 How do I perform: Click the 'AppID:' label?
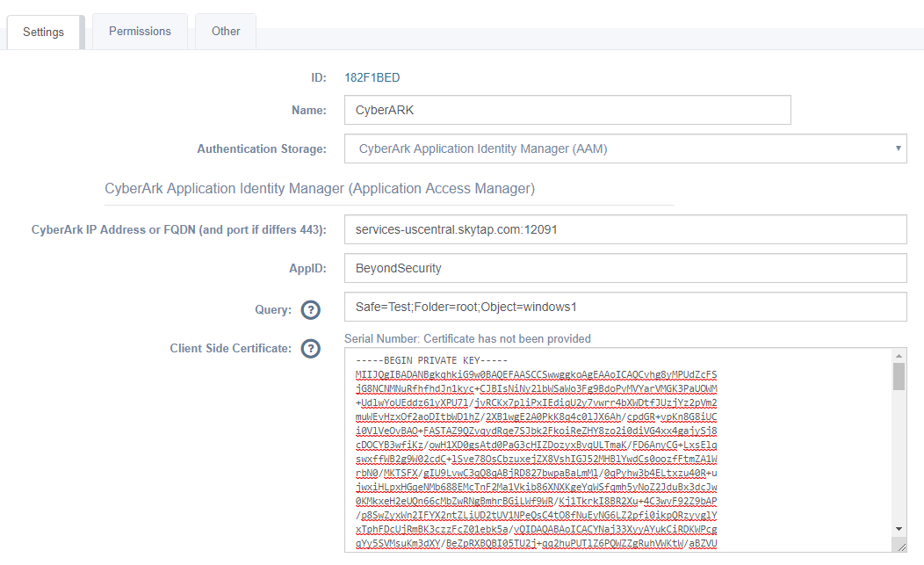click(307, 268)
